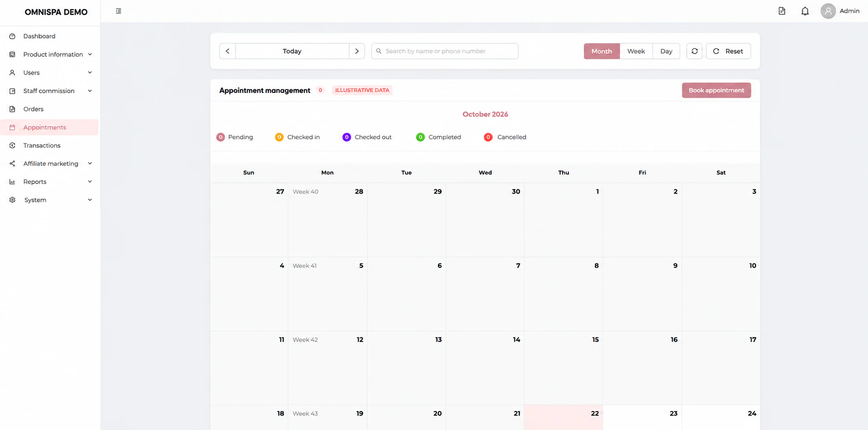Go to previous month arrow
Screen dimensions: 868x430
[227, 51]
